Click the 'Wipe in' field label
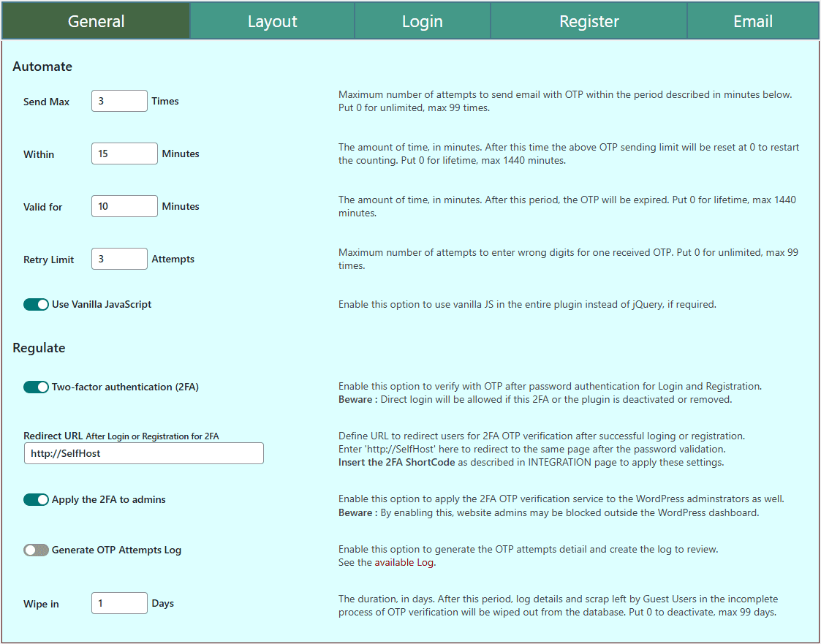The height and width of the screenshot is (644, 821). (41, 605)
